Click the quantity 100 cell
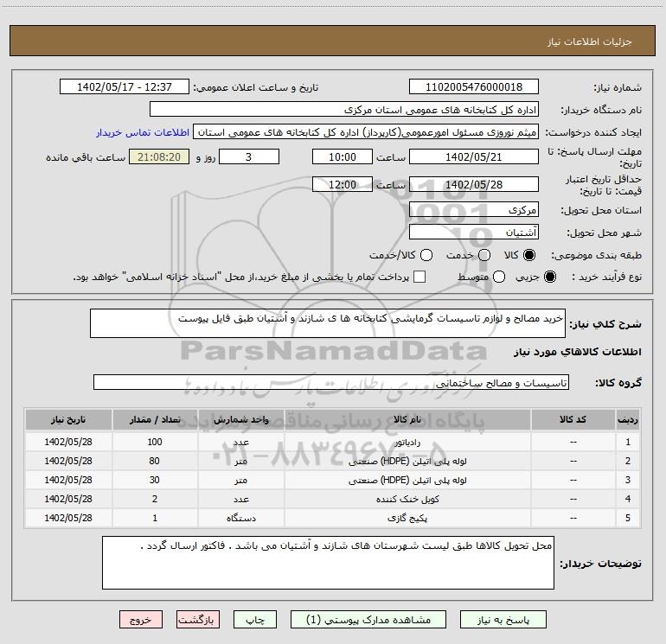The width and height of the screenshot is (666, 644). [x=155, y=442]
